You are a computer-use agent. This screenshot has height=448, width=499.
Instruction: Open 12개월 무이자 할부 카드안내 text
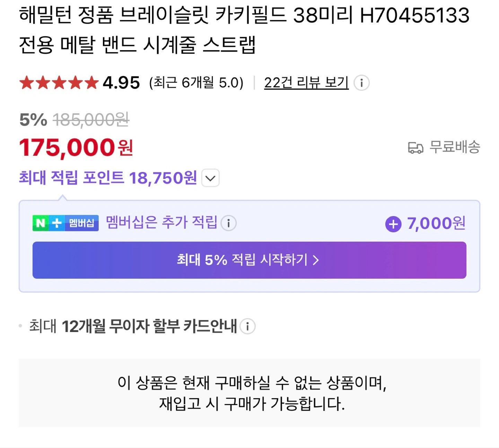(x=149, y=326)
